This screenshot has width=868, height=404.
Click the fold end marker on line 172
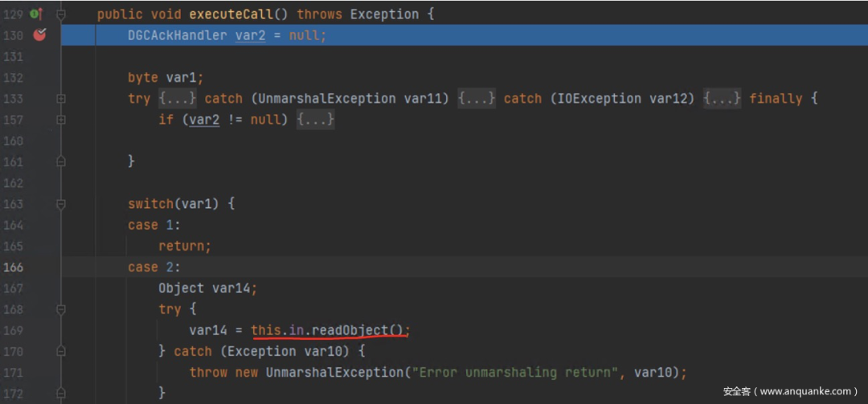pyautogui.click(x=61, y=394)
